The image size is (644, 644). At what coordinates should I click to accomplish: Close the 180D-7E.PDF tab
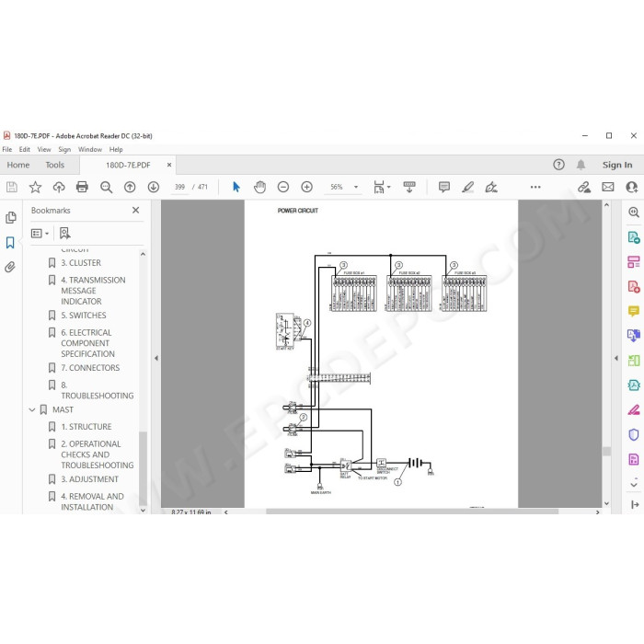coord(169,165)
